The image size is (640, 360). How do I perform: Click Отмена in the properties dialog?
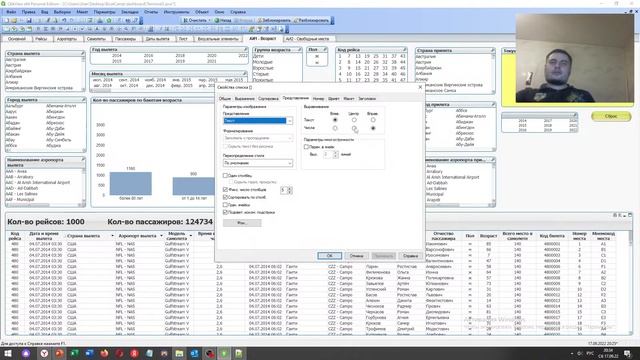(x=356, y=256)
